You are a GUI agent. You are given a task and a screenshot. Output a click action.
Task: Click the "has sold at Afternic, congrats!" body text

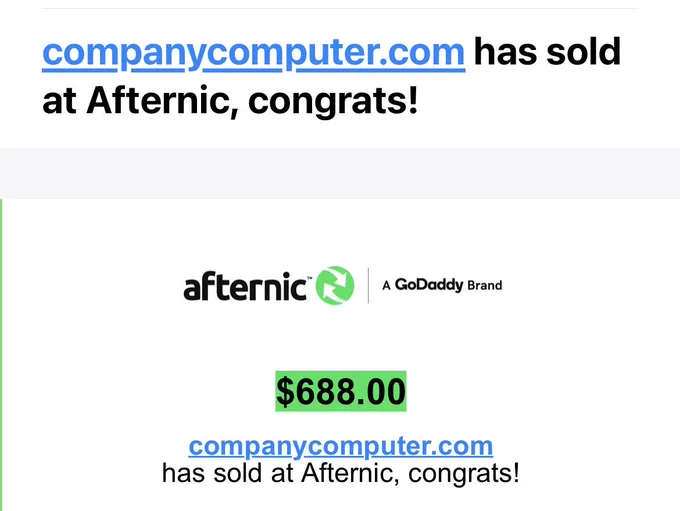pos(341,473)
